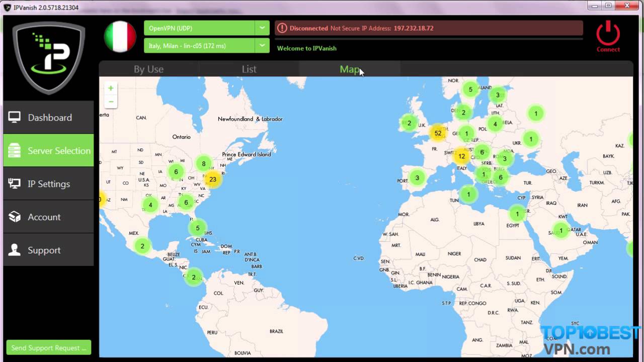Select the 2-server cluster over Mexico
The width and height of the screenshot is (644, 362).
coord(142,246)
